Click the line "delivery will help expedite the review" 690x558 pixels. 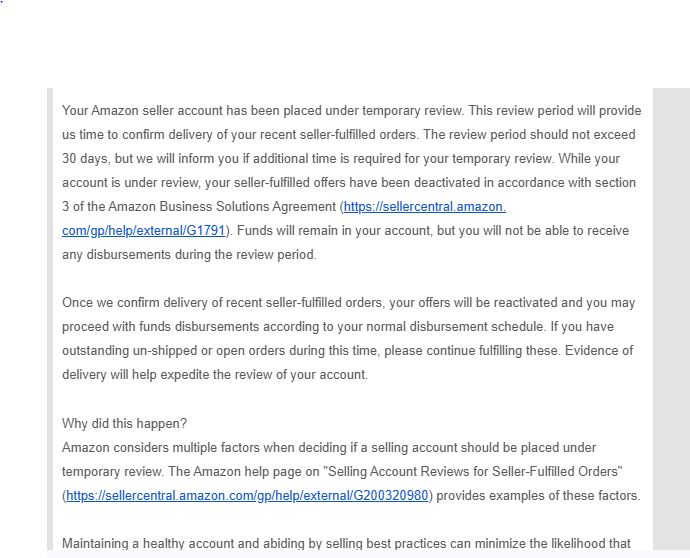click(215, 375)
